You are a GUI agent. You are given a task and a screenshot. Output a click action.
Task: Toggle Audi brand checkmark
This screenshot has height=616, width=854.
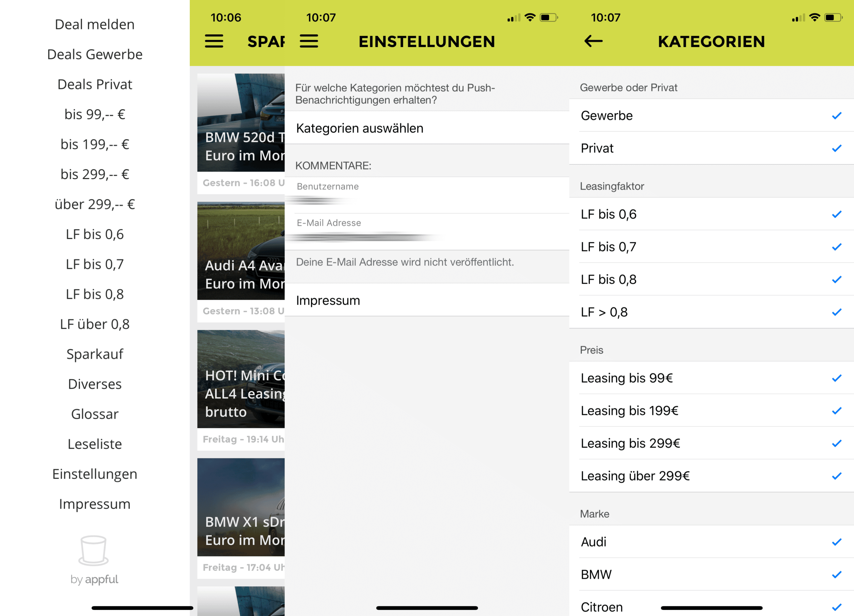point(837,542)
